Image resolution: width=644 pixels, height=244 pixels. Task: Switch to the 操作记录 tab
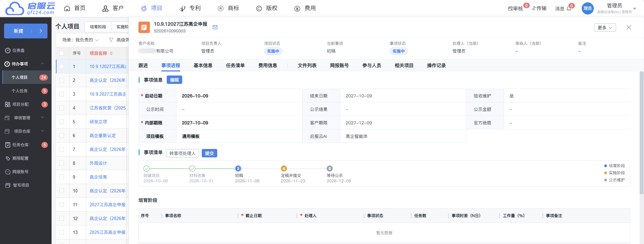point(437,65)
